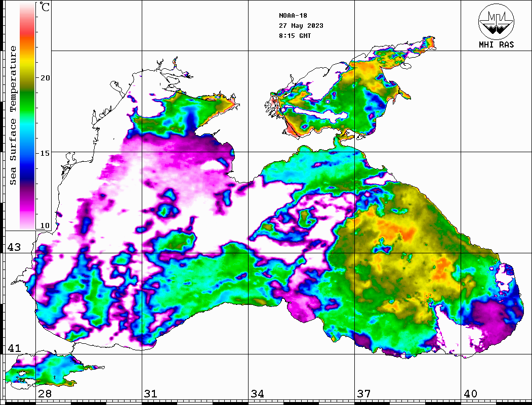
Task: Click longitude label '34'
Action: click(x=257, y=394)
